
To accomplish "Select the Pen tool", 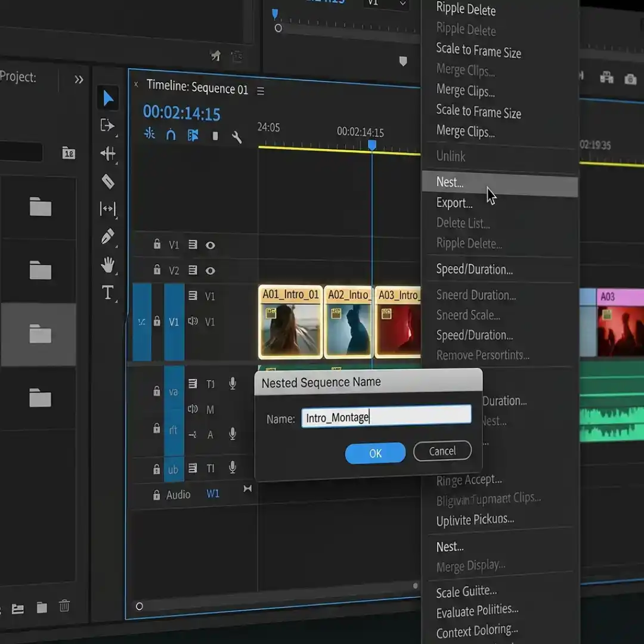I will coord(107,237).
